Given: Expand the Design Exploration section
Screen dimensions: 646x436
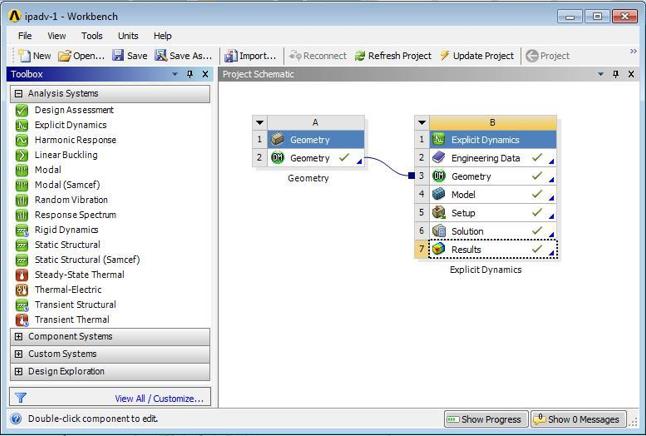Looking at the screenshot, I should (18, 371).
